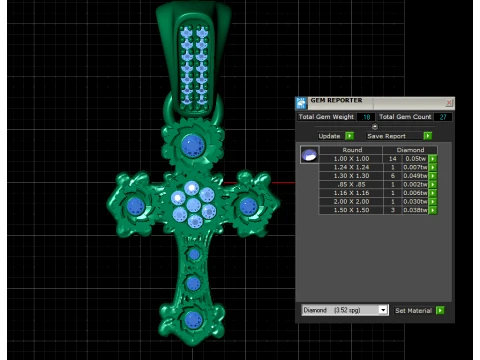Click the Set Material button
480x360 pixels.
[413, 311]
